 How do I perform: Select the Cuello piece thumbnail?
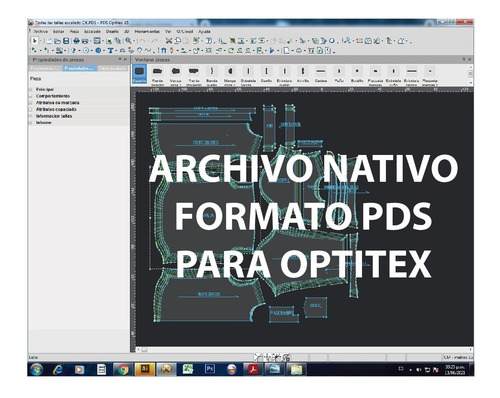click(266, 75)
